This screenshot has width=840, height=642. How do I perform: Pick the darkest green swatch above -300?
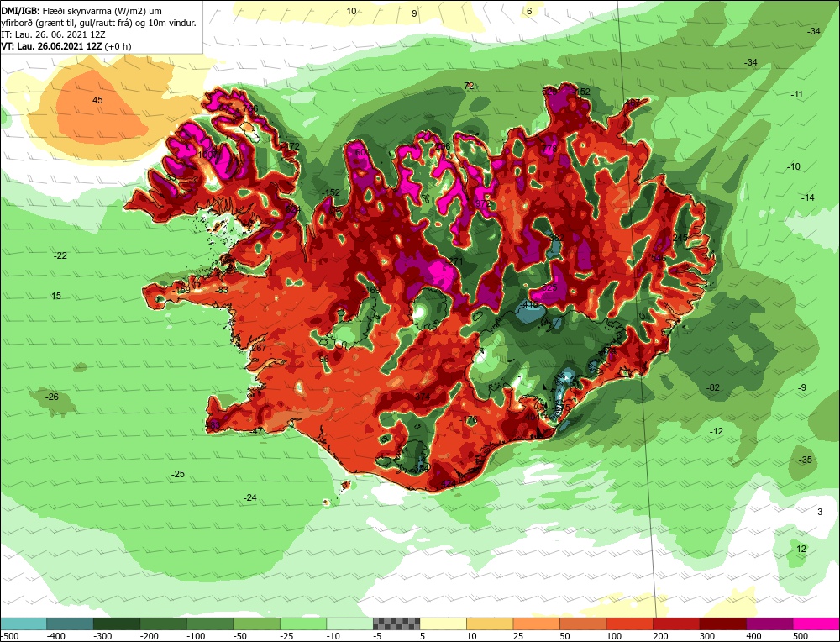tap(116, 624)
